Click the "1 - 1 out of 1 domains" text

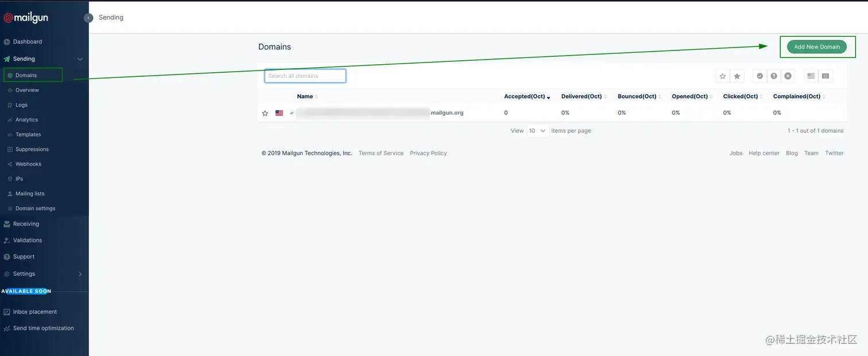click(815, 131)
